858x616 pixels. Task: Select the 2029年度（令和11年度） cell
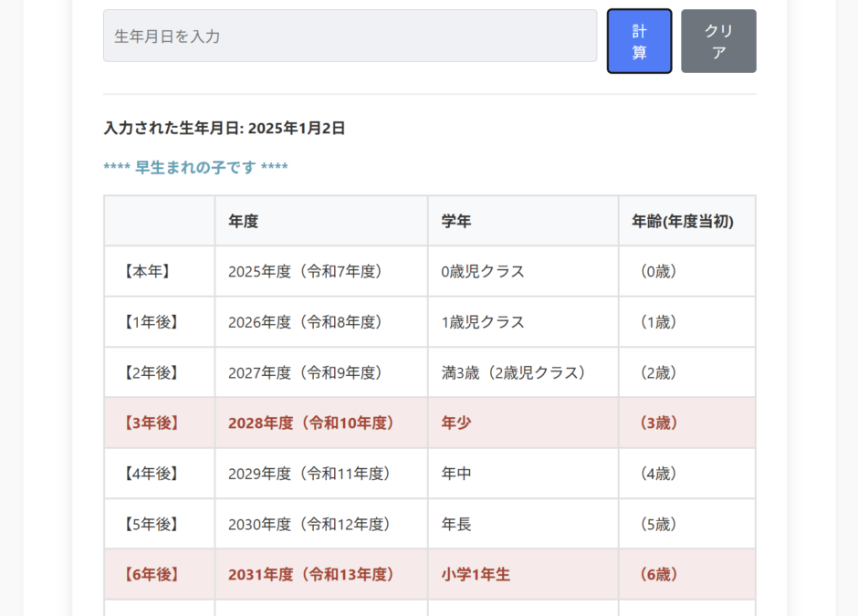[x=309, y=474]
